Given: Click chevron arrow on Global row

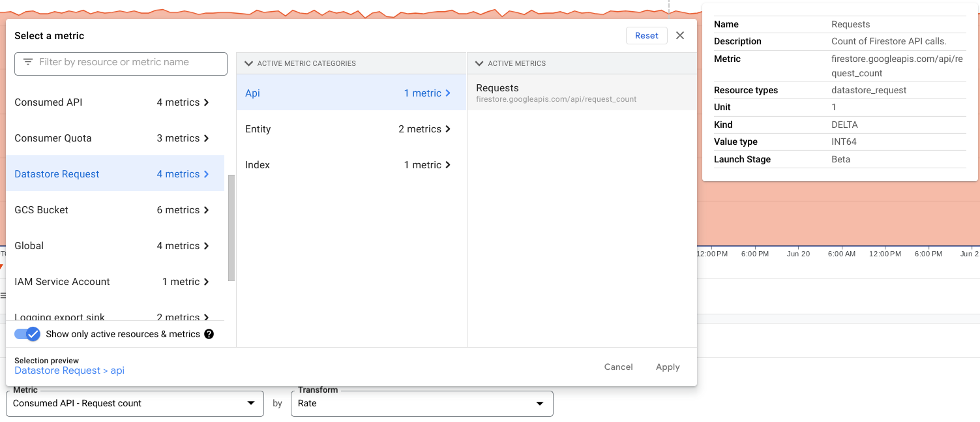Looking at the screenshot, I should coord(207,246).
